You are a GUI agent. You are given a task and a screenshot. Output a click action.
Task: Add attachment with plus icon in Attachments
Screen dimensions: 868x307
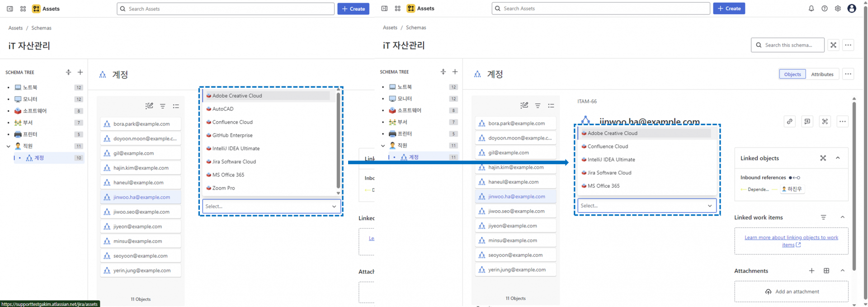(811, 270)
